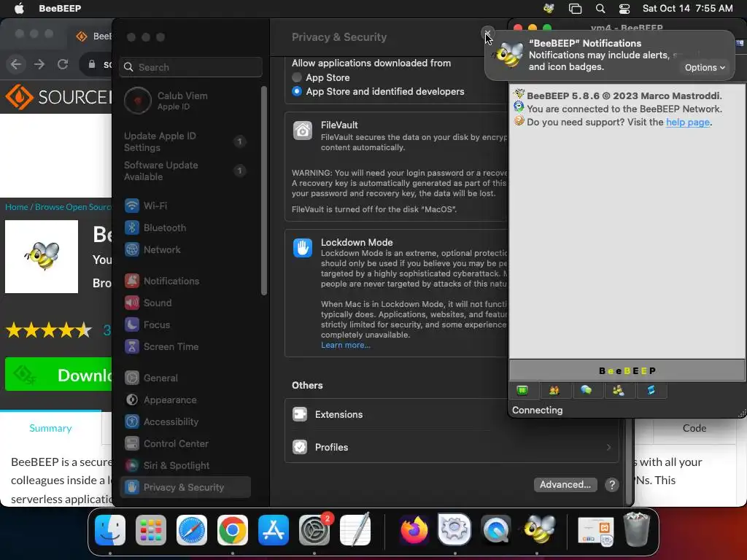Open the BeeBEEP menu in the menu bar

coord(60,9)
